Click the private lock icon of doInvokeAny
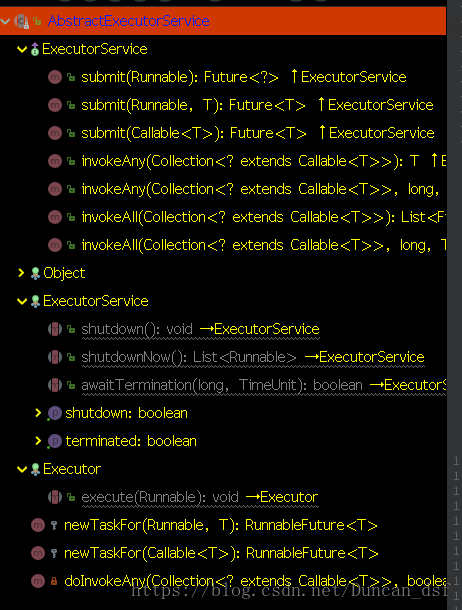 click(x=54, y=581)
